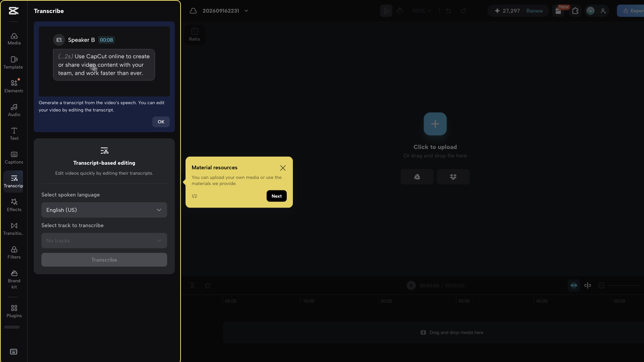Open the gift box New icon
Viewport: 644px width, 362px height.
[559, 11]
